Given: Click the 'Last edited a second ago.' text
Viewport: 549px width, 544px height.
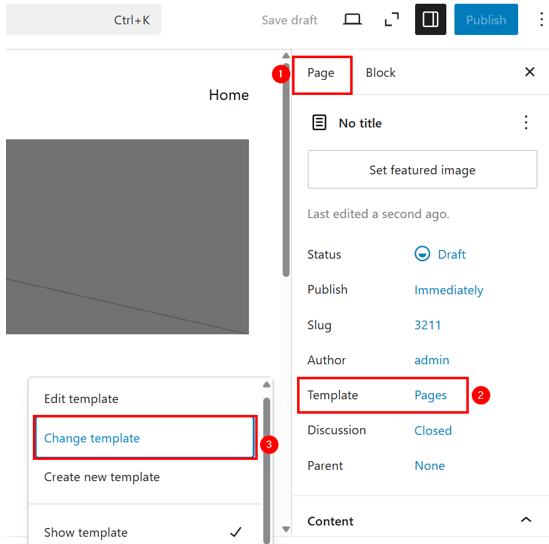Looking at the screenshot, I should tap(378, 214).
